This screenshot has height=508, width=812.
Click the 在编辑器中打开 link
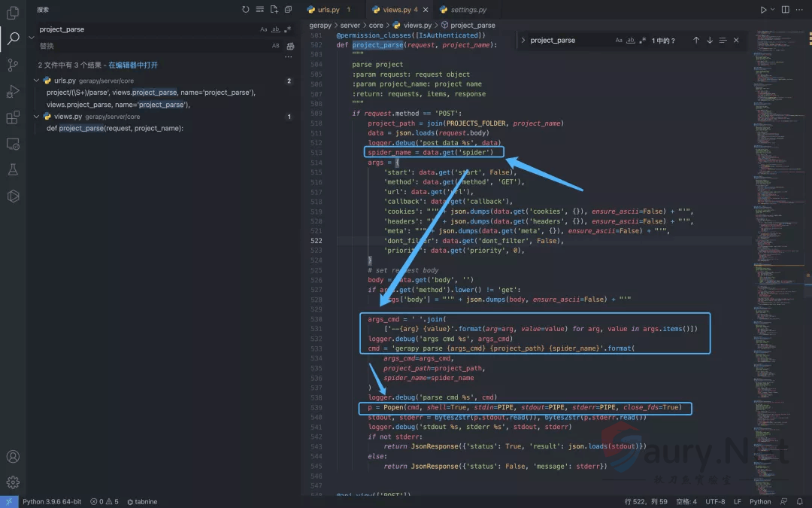tap(133, 65)
